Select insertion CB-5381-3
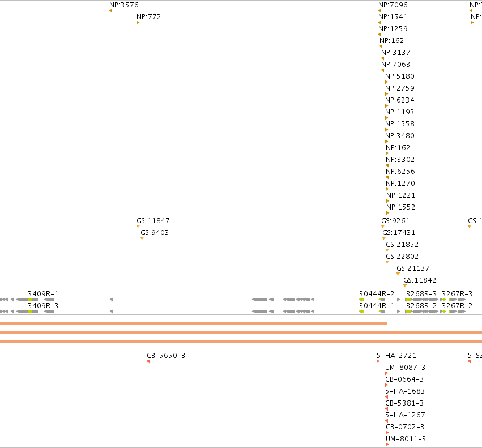This screenshot has width=482, height=448. click(x=404, y=403)
